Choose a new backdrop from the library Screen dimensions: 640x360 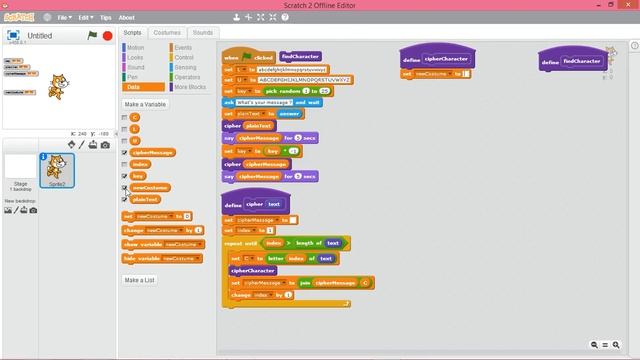click(8, 210)
